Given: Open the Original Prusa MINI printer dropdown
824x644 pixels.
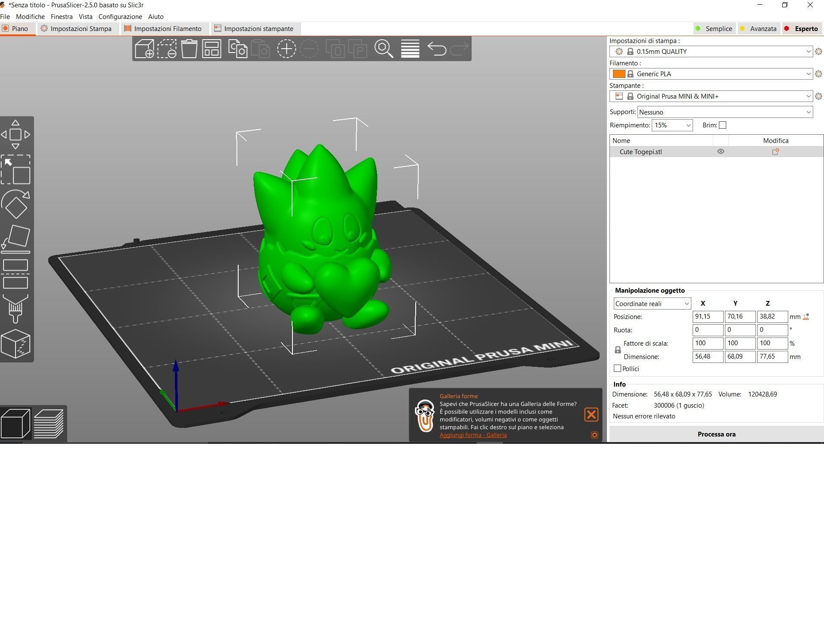Looking at the screenshot, I should (711, 96).
